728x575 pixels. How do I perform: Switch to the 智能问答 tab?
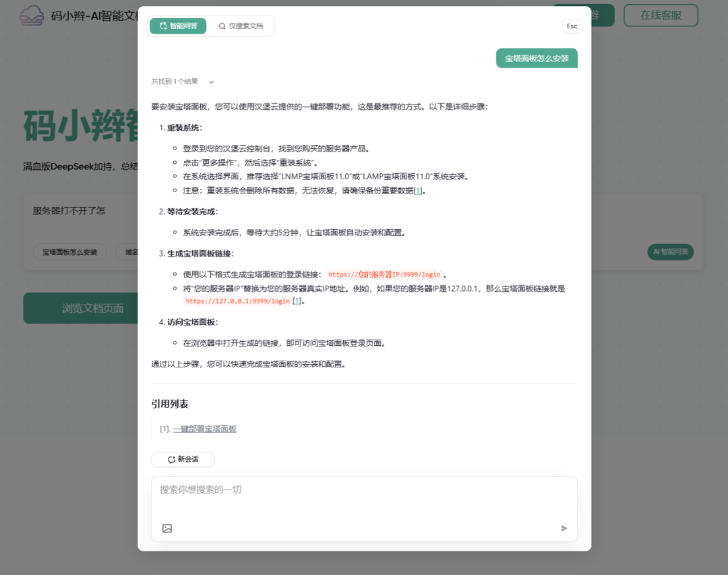pos(178,26)
